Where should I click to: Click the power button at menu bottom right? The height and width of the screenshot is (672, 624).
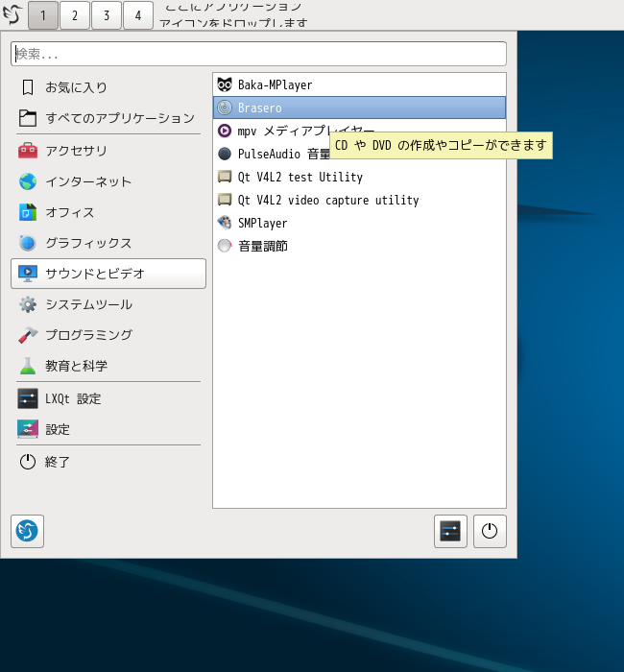coord(490,531)
